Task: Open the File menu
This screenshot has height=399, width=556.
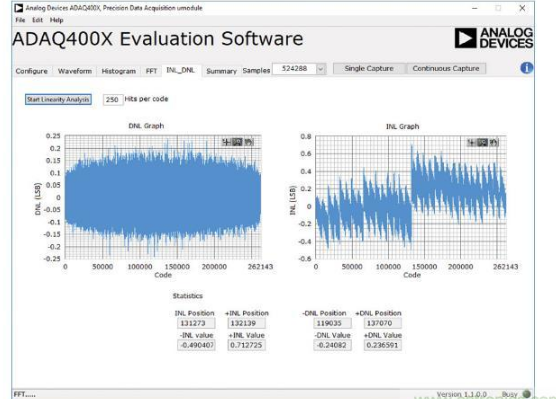Action: click(20, 20)
